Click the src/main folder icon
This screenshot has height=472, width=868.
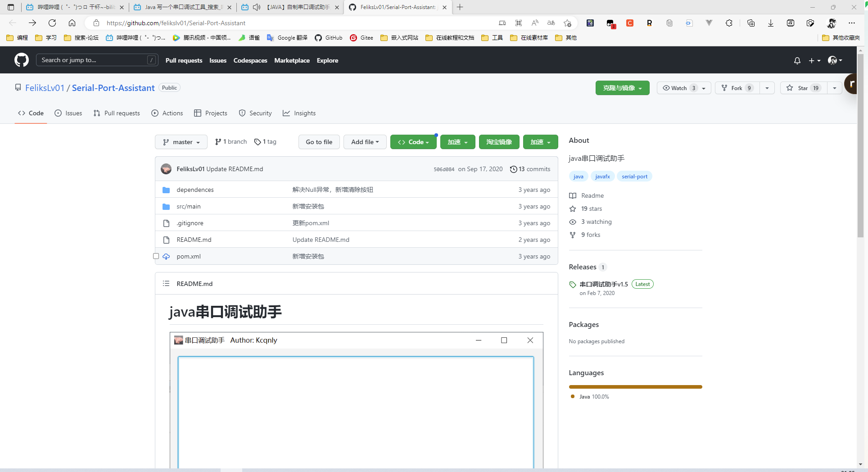166,207
